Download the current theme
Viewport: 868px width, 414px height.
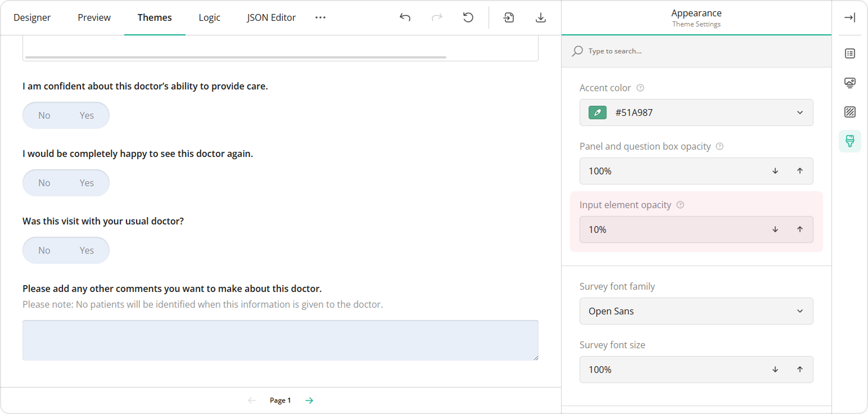coord(541,17)
